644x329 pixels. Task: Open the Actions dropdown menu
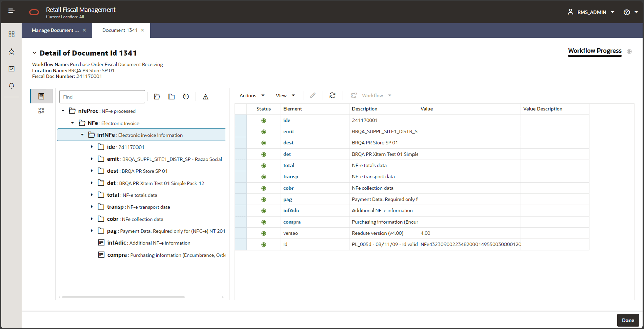(252, 96)
